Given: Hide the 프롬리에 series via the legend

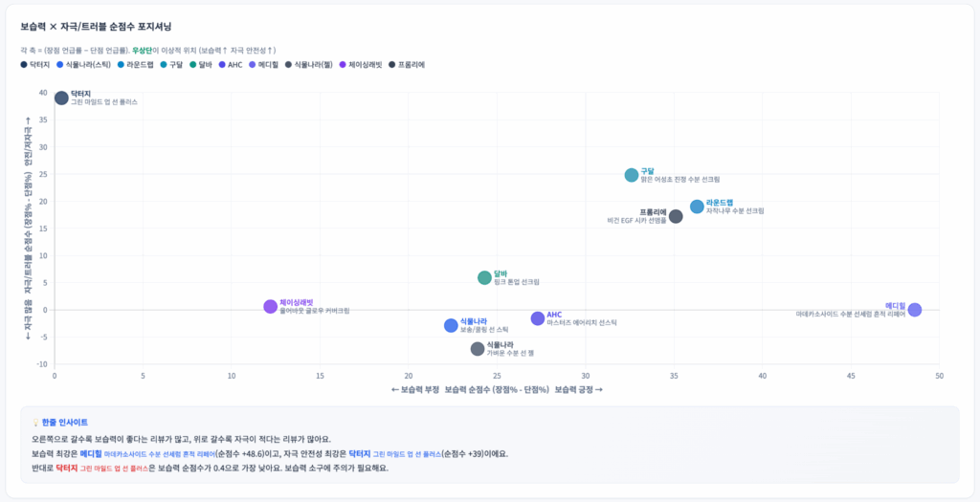Looking at the screenshot, I should pyautogui.click(x=407, y=64).
